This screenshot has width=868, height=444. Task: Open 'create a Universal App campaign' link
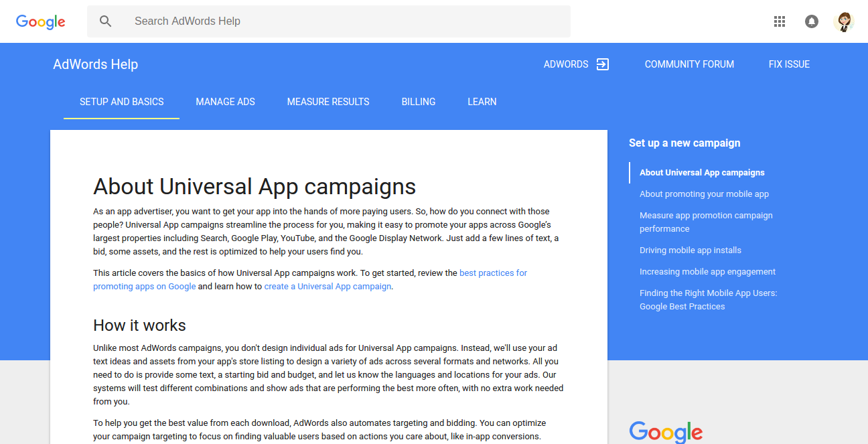click(328, 287)
